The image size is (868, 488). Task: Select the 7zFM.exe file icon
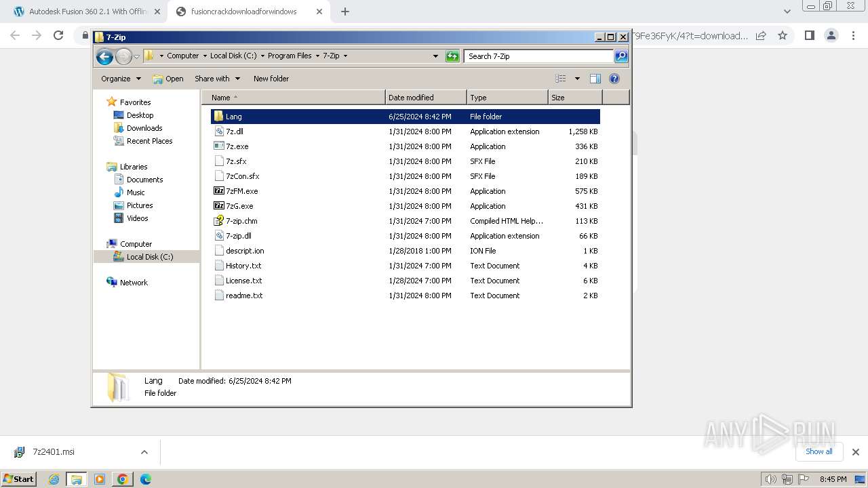tap(218, 191)
